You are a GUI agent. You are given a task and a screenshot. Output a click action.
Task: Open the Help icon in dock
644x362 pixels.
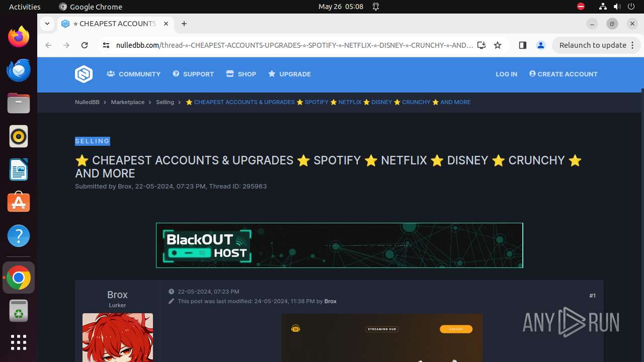pyautogui.click(x=19, y=236)
